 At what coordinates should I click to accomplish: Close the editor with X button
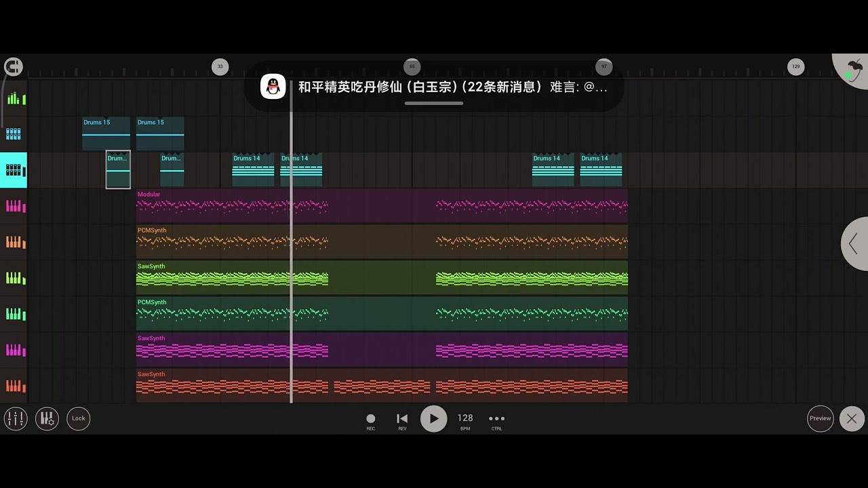pyautogui.click(x=852, y=418)
